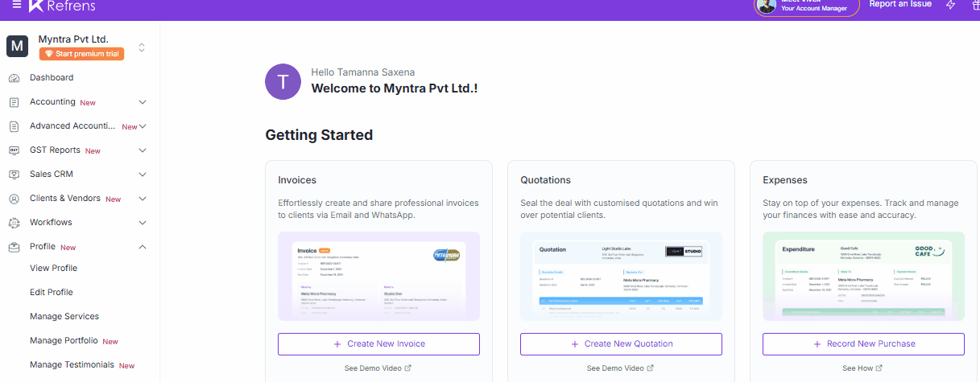Click the Getting Started heading

[319, 135]
